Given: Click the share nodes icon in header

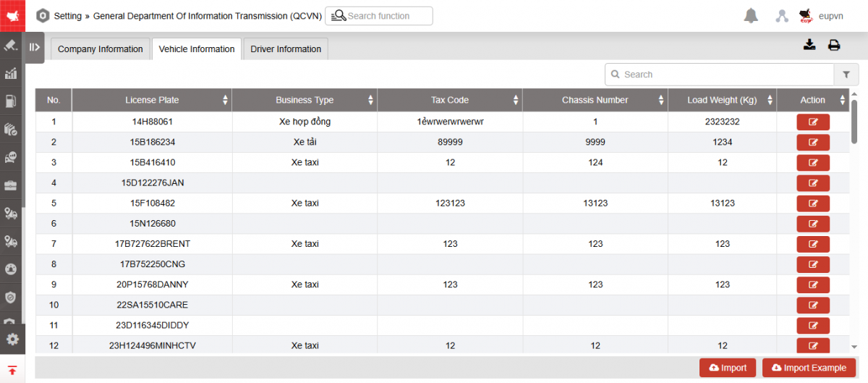Looking at the screenshot, I should click(x=782, y=16).
